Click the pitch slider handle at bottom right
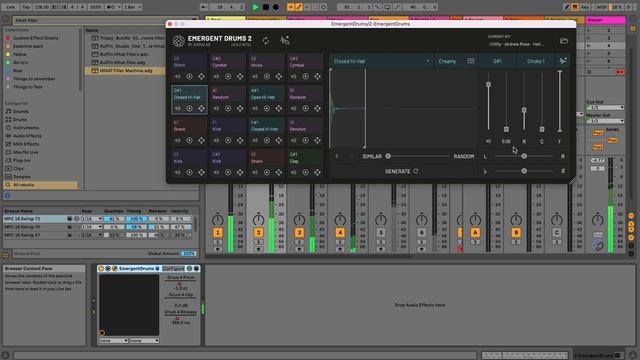640x360 pixels. pyautogui.click(x=524, y=171)
